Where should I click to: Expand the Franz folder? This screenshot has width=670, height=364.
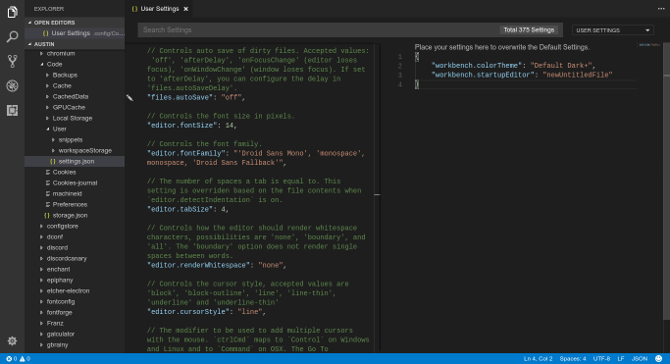coord(75,323)
